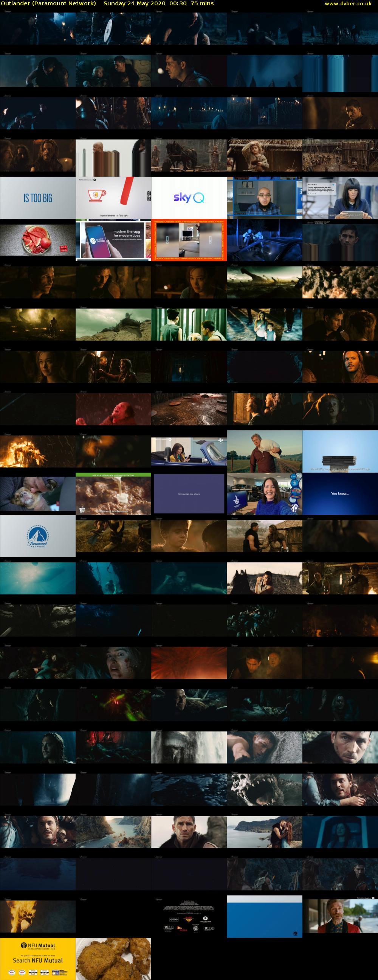
Task: Open the waterfall rock face thumbnail
Action: point(189,747)
